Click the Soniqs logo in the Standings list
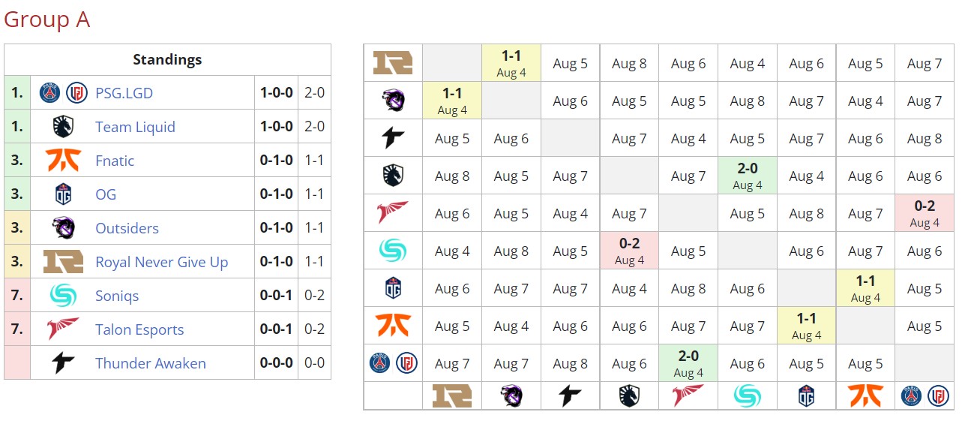Image resolution: width=980 pixels, height=421 pixels. 63,296
